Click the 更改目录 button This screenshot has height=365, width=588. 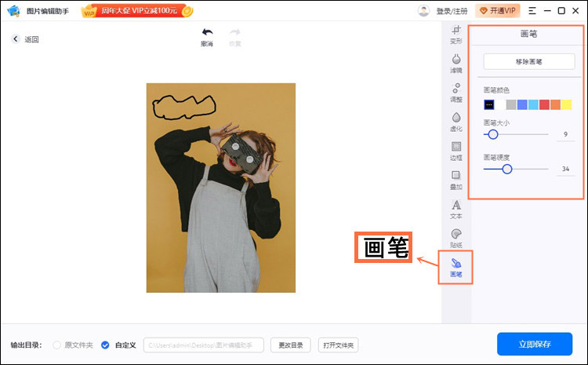291,345
